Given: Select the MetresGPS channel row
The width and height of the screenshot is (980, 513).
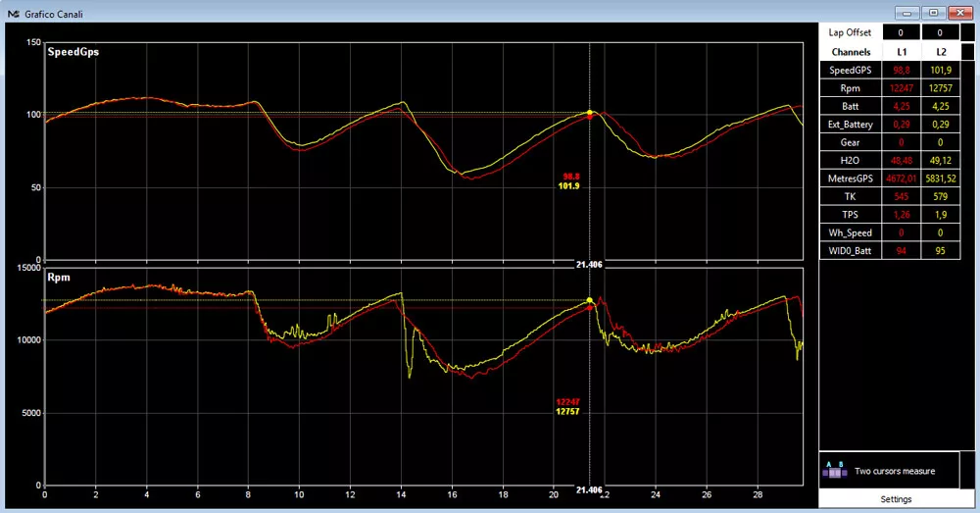Looking at the screenshot, I should (890, 179).
